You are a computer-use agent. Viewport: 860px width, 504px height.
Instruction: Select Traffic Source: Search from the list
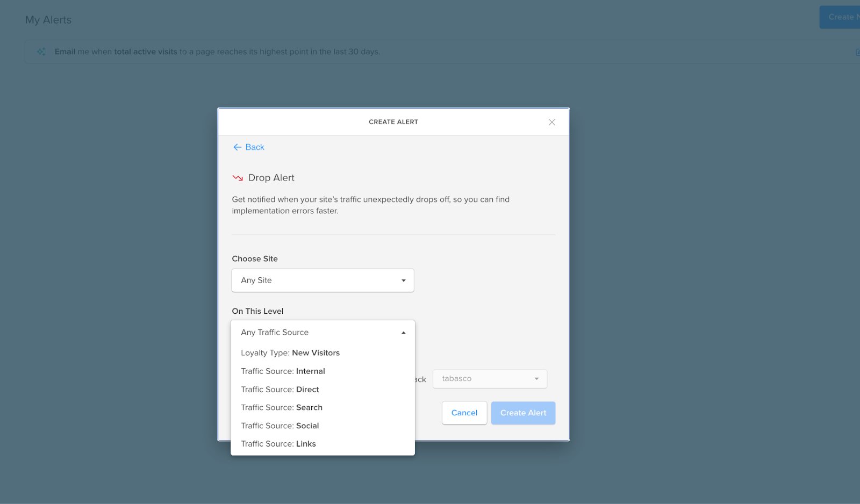(x=281, y=407)
